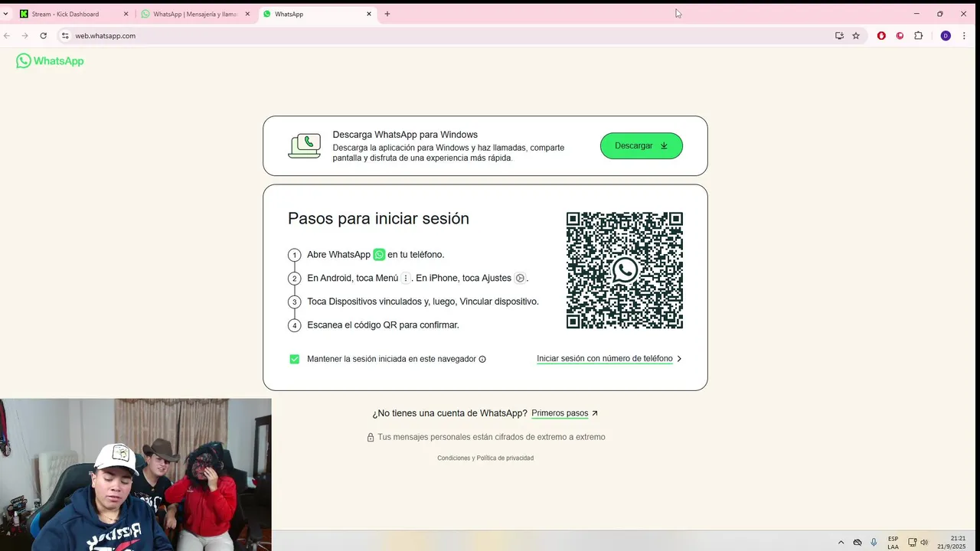Click the install app icon in address bar
The width and height of the screenshot is (980, 551).
point(839,36)
